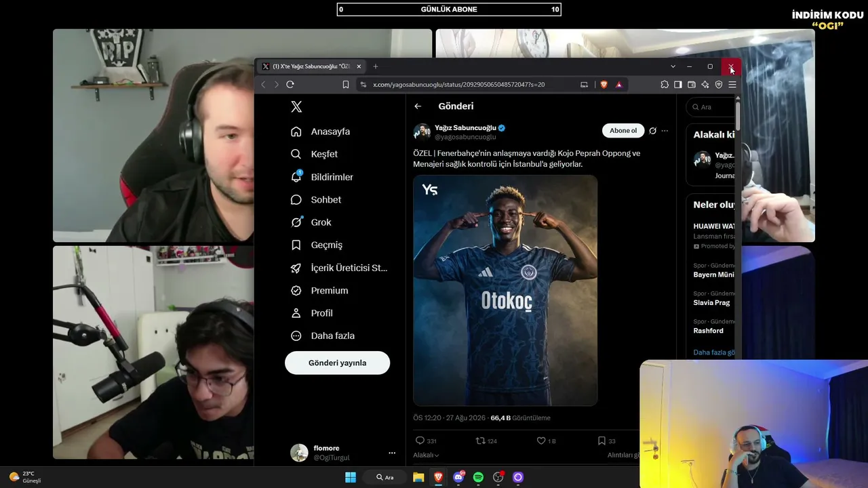The image size is (868, 488).
Task: Click the Profil person icon
Action: click(x=296, y=313)
